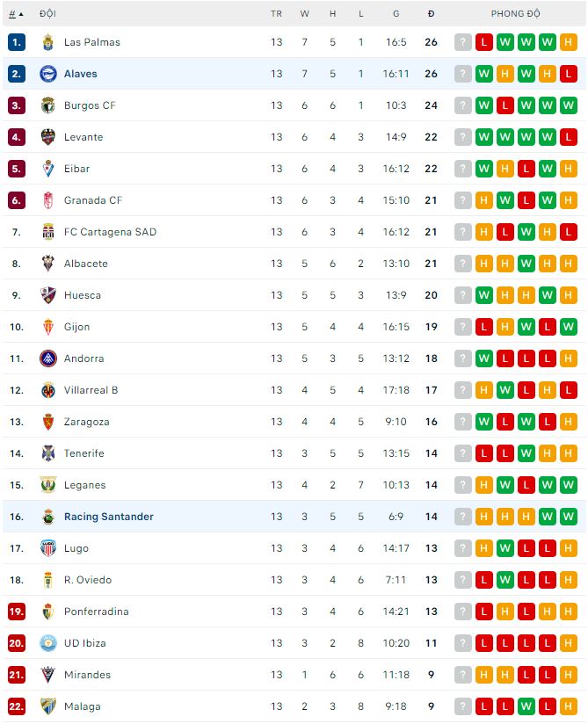Screen dimensions: 588x724
Task: Sort standings by W column header
Action: 304,14
